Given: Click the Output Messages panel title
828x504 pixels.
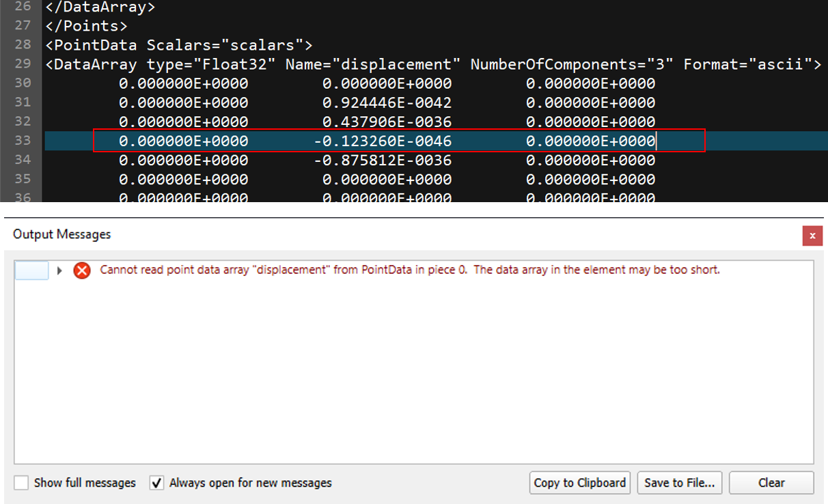Looking at the screenshot, I should point(62,234).
